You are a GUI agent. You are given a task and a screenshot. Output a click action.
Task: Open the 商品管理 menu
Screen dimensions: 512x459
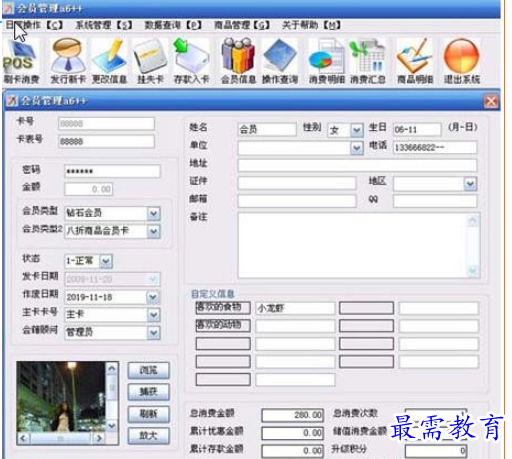pyautogui.click(x=242, y=25)
